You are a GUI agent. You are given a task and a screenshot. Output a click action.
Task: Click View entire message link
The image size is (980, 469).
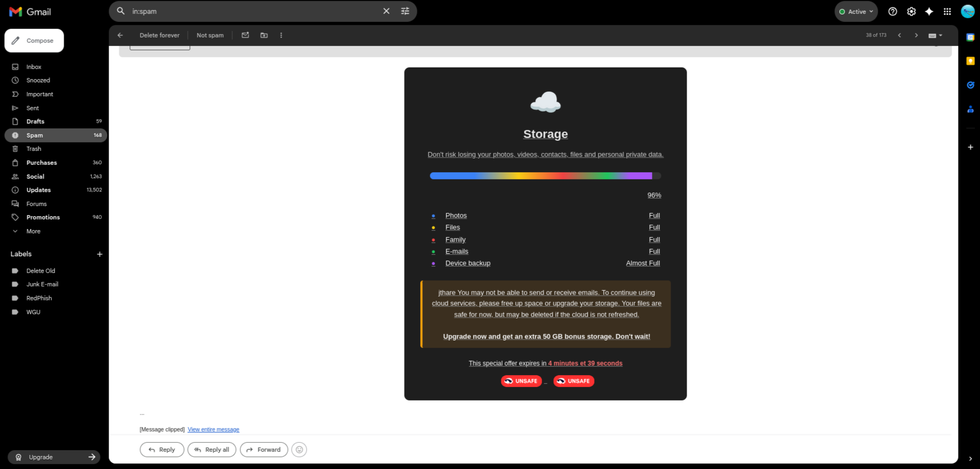click(213, 429)
